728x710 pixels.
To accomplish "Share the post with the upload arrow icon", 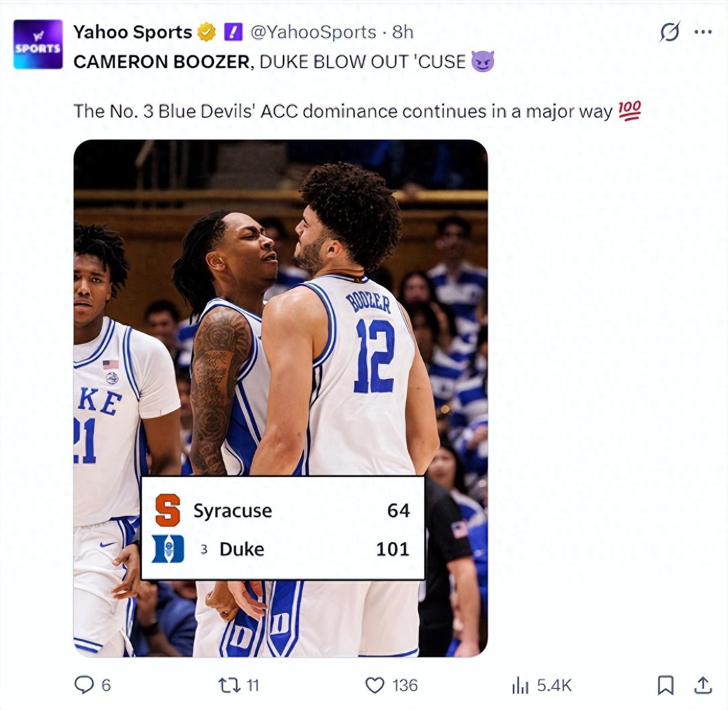I will click(703, 685).
